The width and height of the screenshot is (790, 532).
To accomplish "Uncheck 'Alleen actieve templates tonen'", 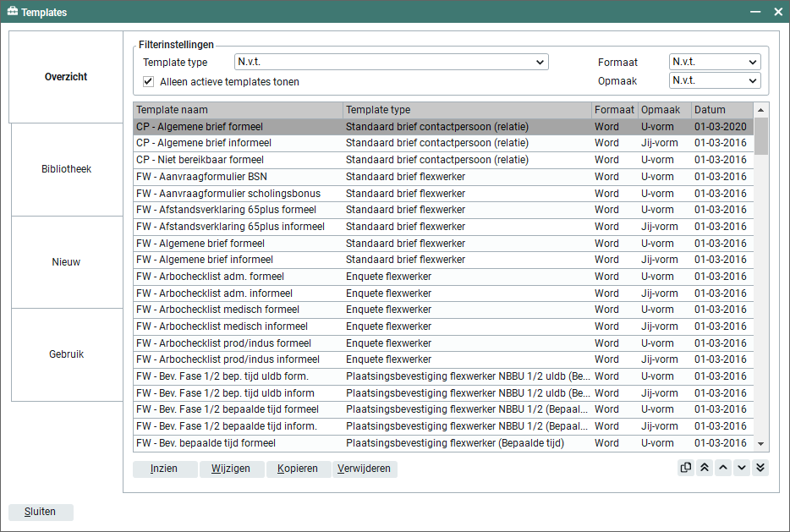I will pyautogui.click(x=149, y=82).
